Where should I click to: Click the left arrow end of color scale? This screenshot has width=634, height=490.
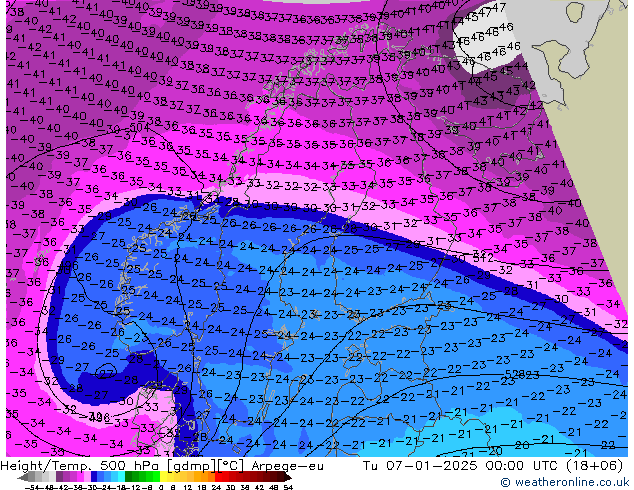[x=22, y=477]
